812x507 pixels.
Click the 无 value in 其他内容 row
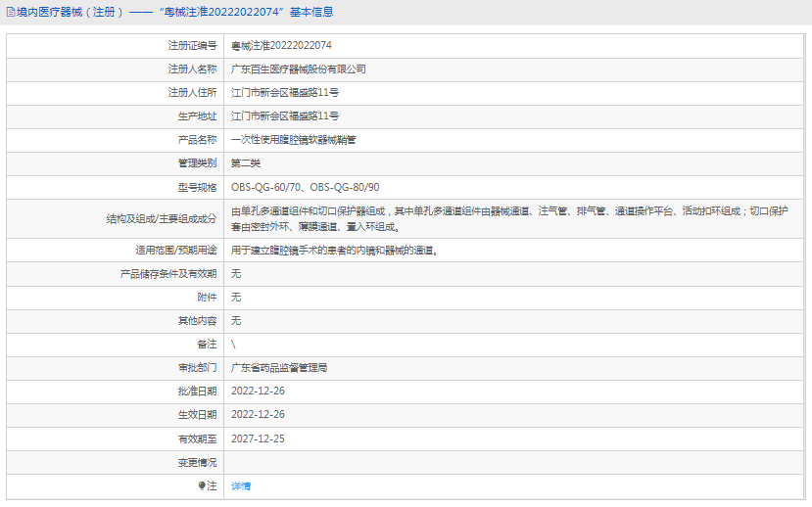click(236, 321)
